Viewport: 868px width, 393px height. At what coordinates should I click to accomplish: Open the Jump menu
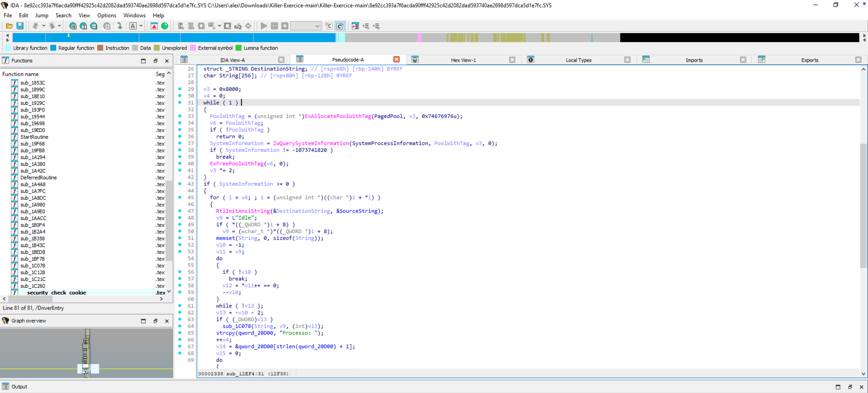click(42, 15)
